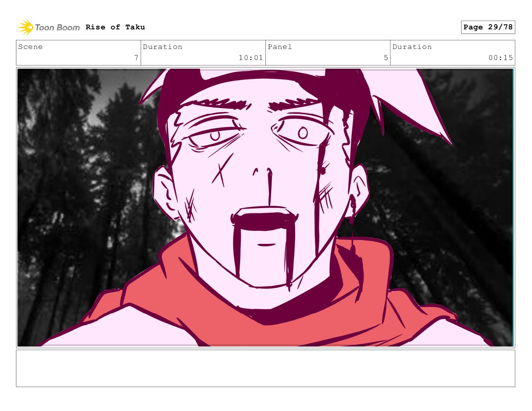This screenshot has height=411, width=532.
Task: Click the 'Page 29/78' box
Action: pyautogui.click(x=488, y=27)
